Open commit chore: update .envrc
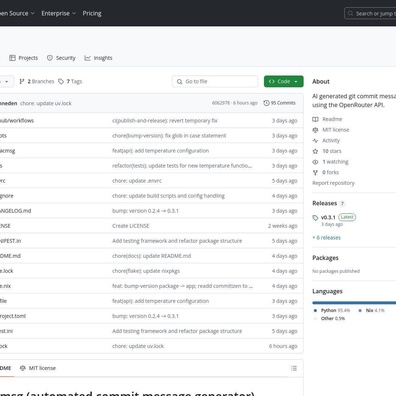The image size is (396, 396). click(137, 181)
